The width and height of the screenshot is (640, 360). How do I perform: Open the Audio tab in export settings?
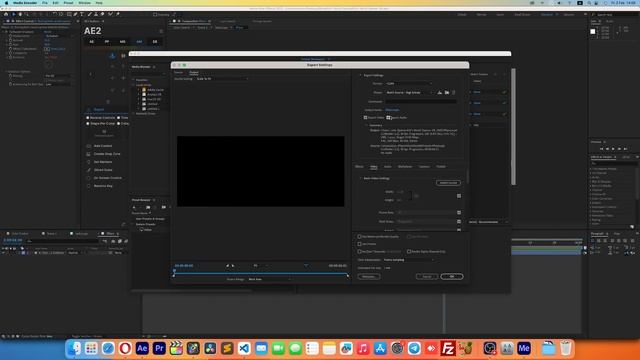click(387, 167)
